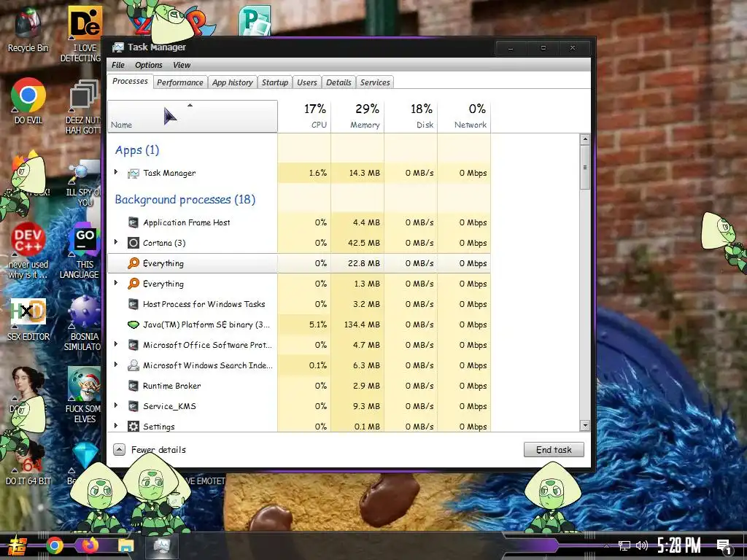Click the Microsoft Windows Search Indexer icon

(133, 365)
